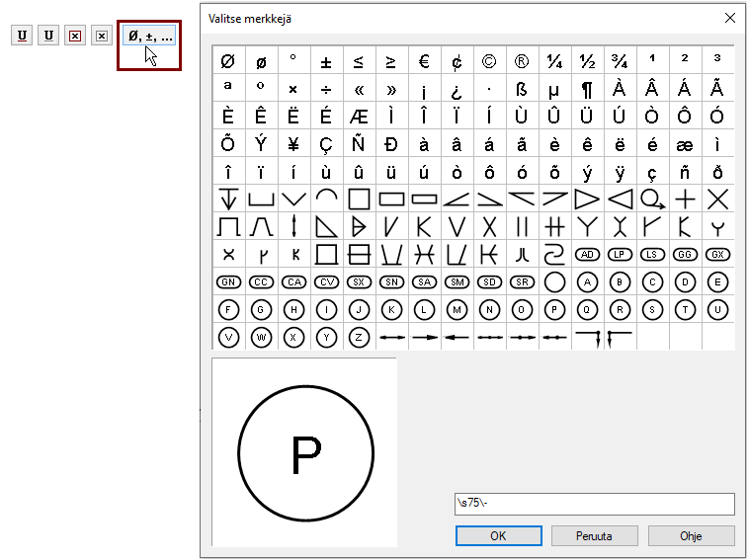This screenshot has height=560, width=749.
Task: Pick the euro € symbol
Action: [424, 61]
